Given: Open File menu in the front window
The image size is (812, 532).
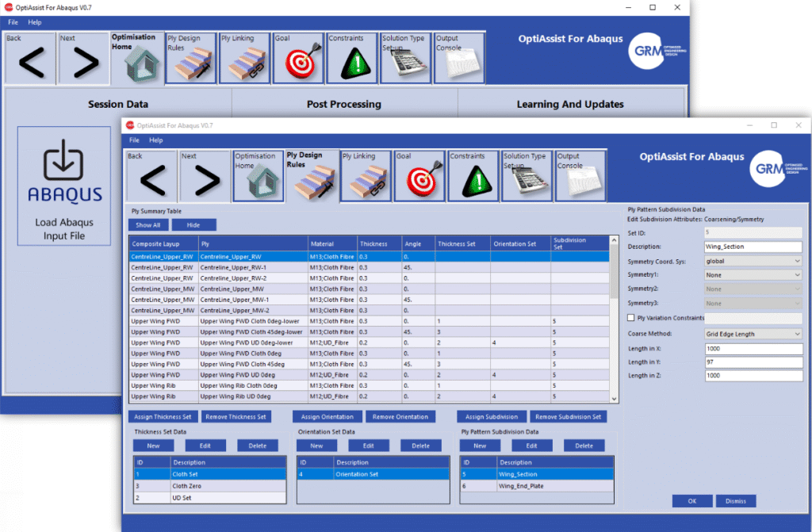Looking at the screenshot, I should click(x=134, y=140).
